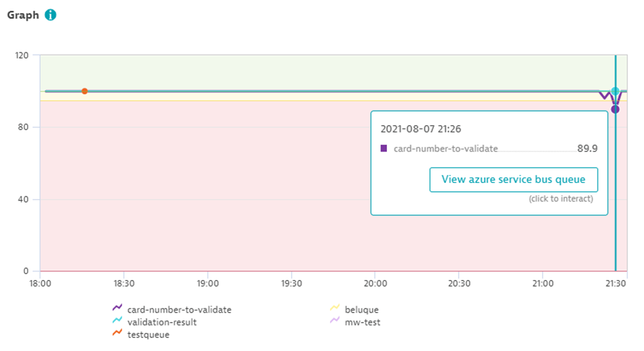Toggle card-number-to-validate series label
This screenshot has width=644, height=351.
coord(180,309)
